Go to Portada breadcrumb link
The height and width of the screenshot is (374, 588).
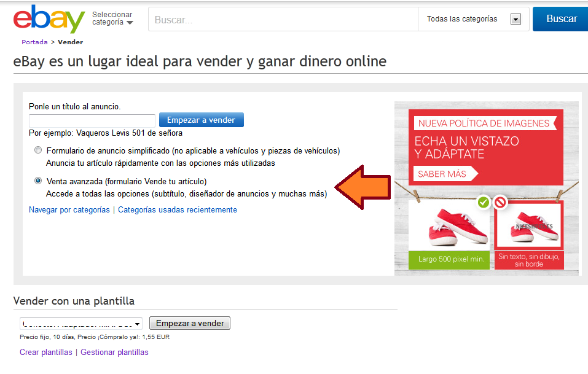34,42
